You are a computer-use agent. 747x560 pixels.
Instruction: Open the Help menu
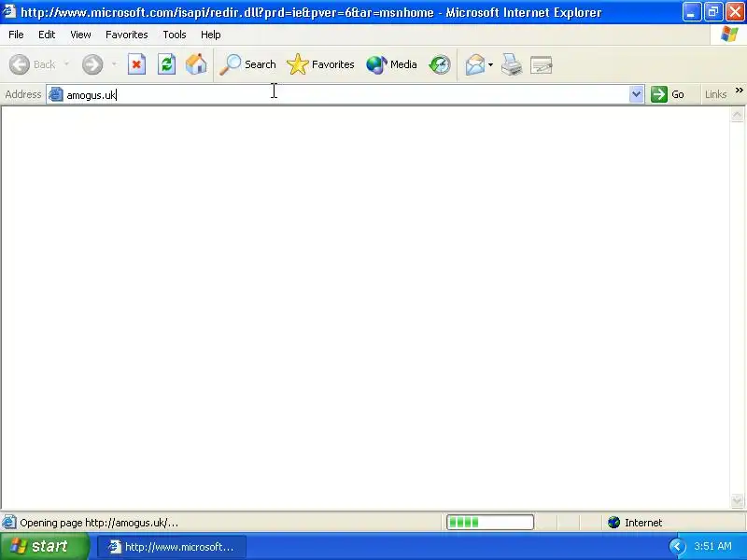coord(211,35)
